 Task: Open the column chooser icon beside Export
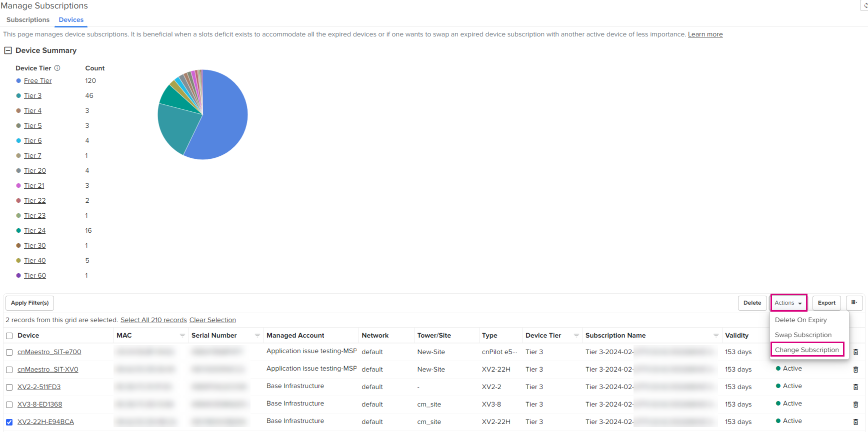point(854,303)
